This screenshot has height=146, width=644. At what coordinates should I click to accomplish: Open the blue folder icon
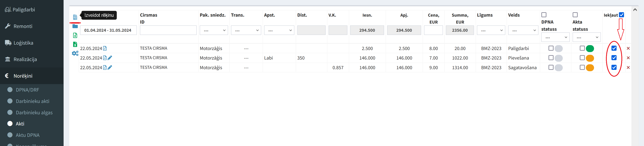coord(75,26)
